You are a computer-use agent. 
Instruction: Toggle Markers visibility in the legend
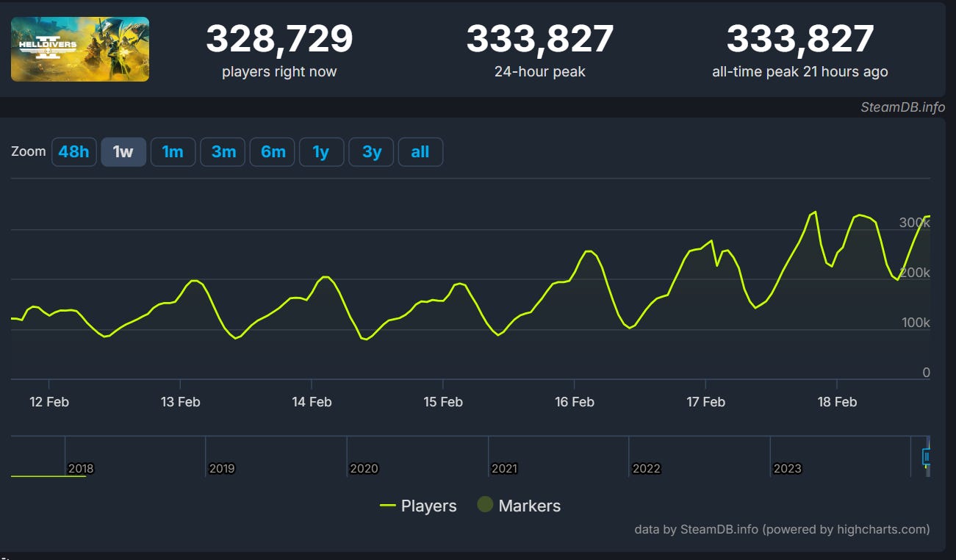[x=530, y=506]
